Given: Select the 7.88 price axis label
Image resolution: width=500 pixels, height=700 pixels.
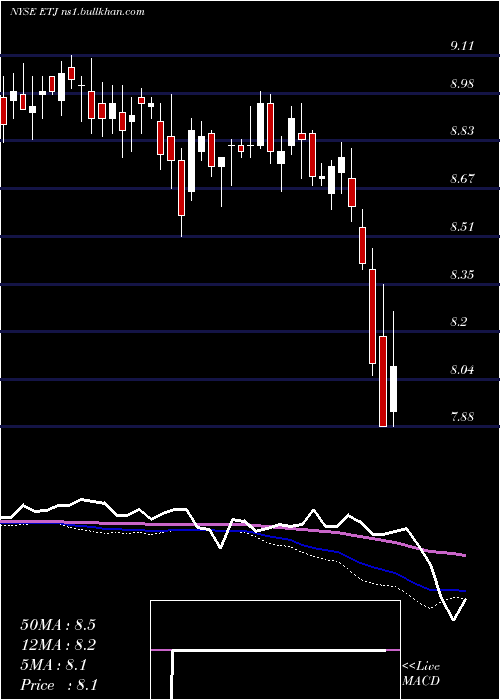Looking at the screenshot, I should pos(462,417).
